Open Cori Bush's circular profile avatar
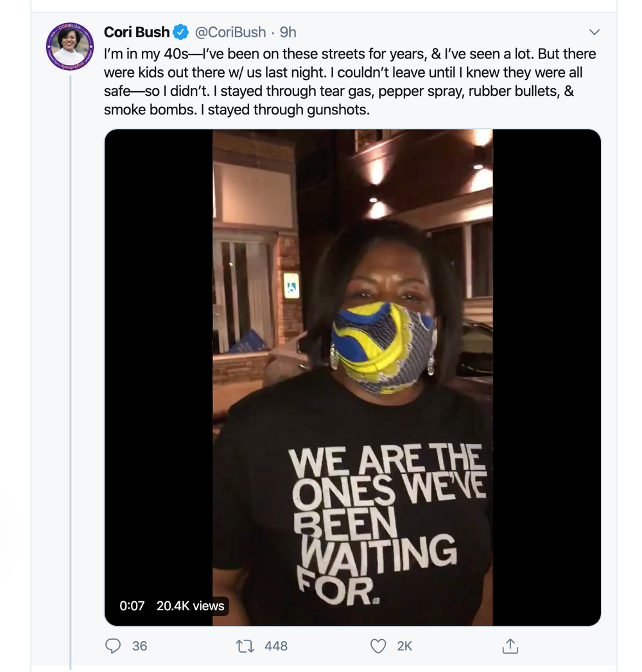This screenshot has width=642, height=672. coord(70,46)
